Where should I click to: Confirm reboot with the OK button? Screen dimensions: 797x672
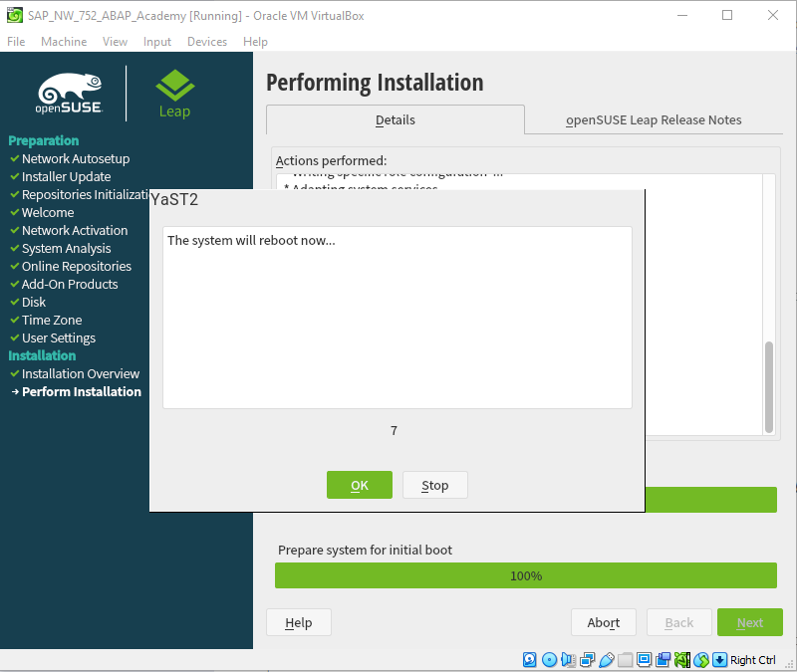coord(360,485)
